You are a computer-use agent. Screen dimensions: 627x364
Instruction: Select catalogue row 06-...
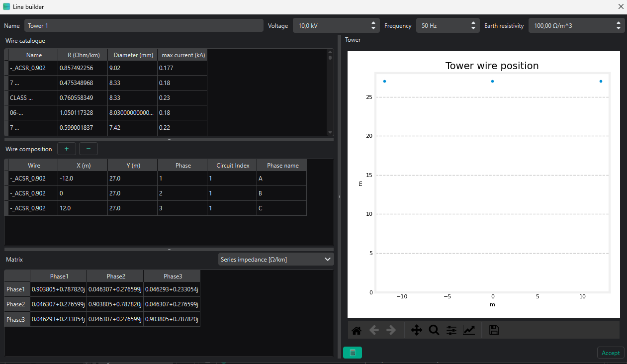(x=33, y=113)
